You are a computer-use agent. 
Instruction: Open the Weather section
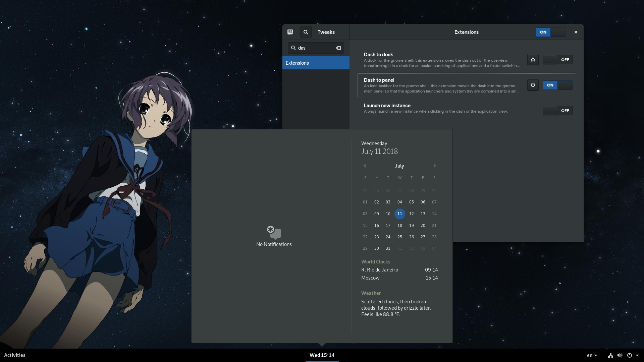(371, 293)
